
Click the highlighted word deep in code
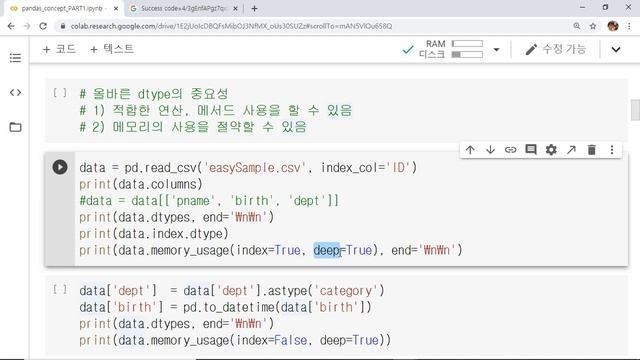tap(327, 250)
